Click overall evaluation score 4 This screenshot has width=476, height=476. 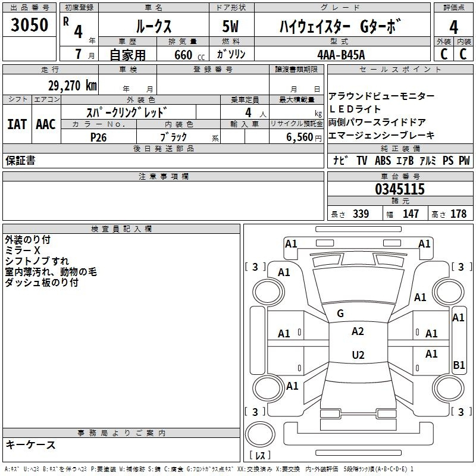[453, 27]
